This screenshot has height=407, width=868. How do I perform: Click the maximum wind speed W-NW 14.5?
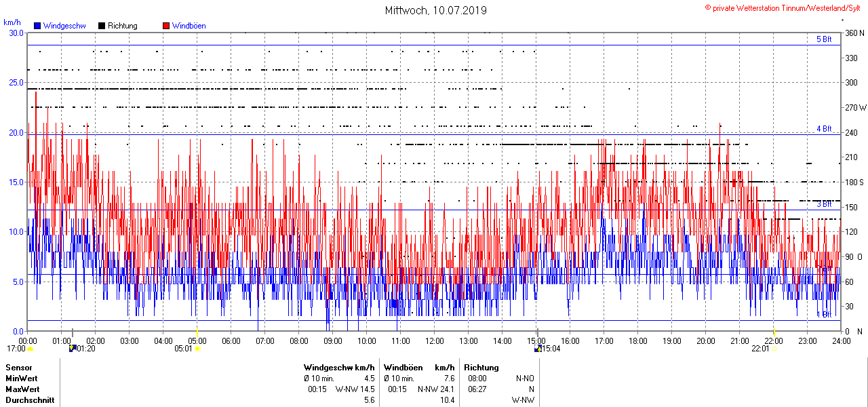355,389
